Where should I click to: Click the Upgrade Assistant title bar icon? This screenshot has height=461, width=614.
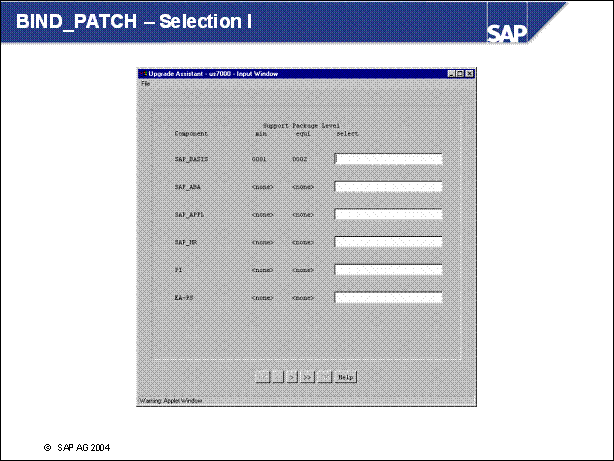(x=143, y=74)
